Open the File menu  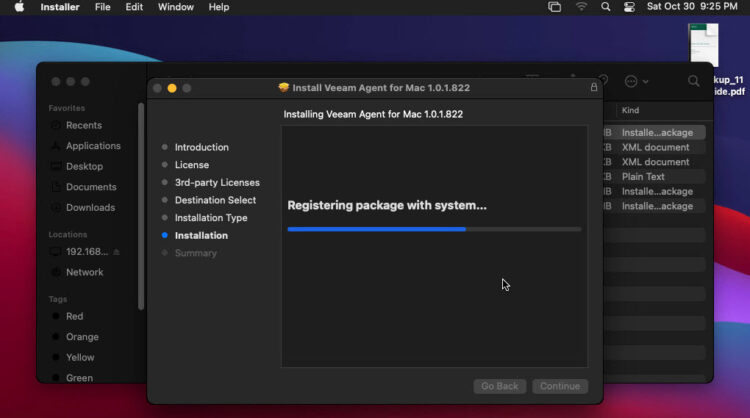(102, 7)
